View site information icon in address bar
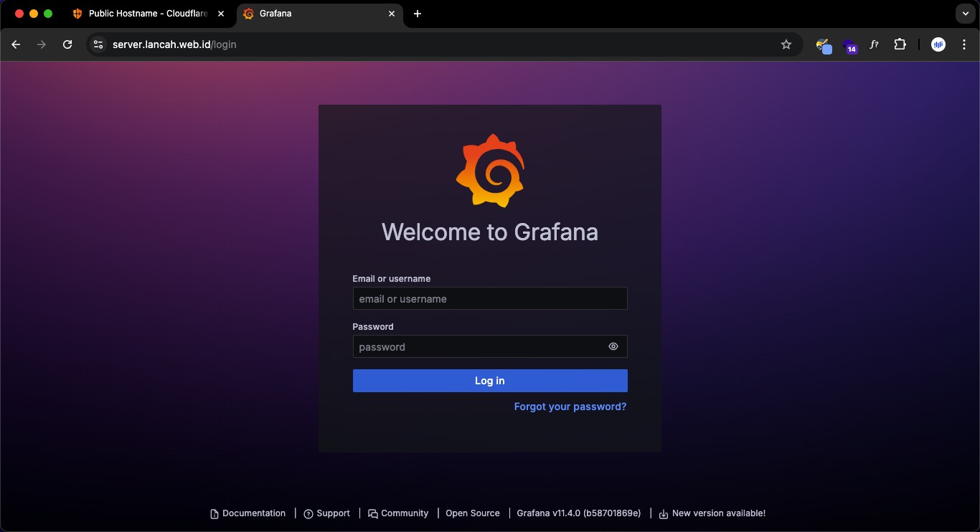The width and height of the screenshot is (980, 532). point(98,44)
